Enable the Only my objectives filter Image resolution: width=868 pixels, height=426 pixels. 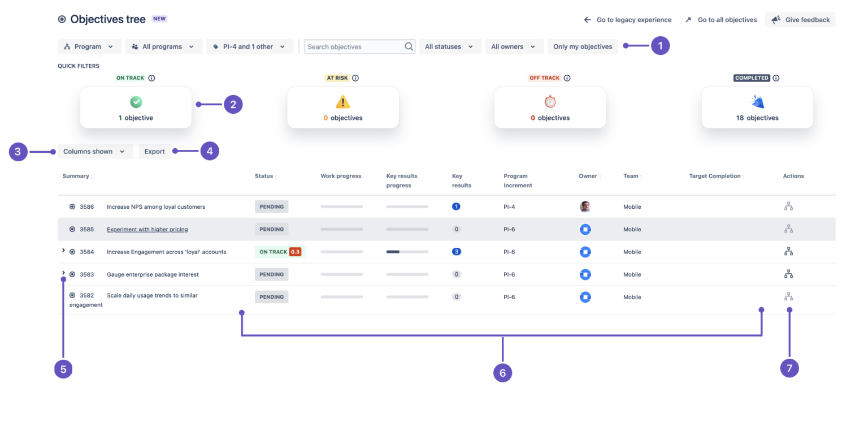(x=583, y=46)
